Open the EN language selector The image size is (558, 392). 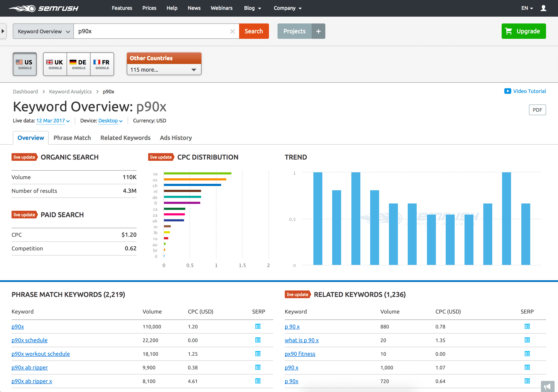pos(527,8)
